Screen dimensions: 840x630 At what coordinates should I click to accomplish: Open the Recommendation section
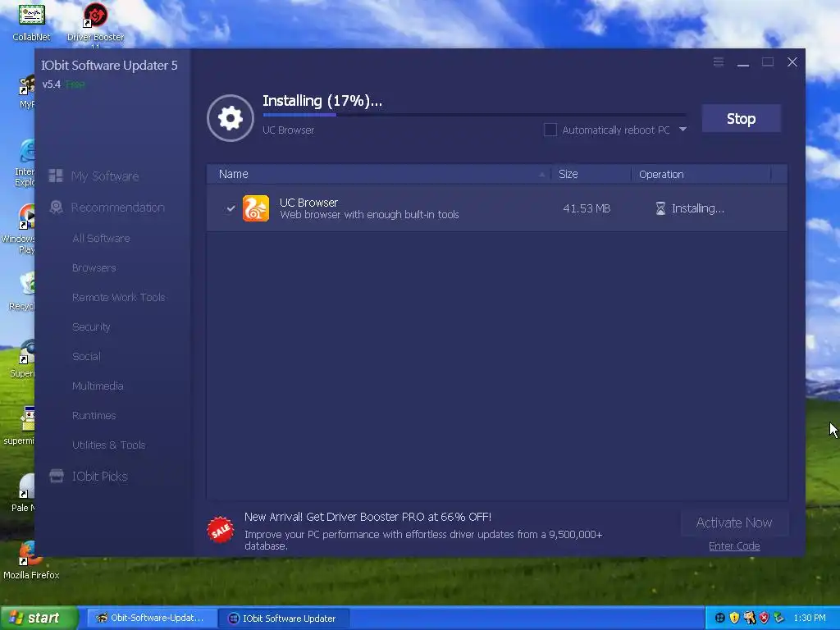pos(118,208)
